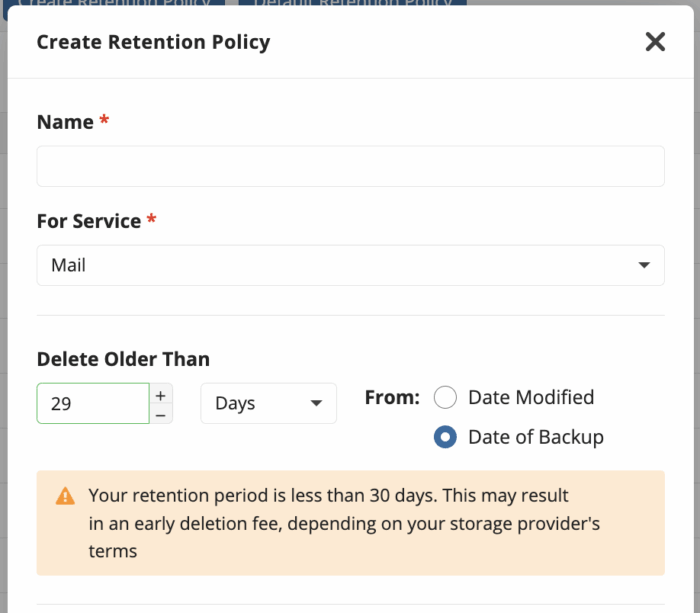
Task: Click the Delete Older Than heading
Action: (x=123, y=359)
